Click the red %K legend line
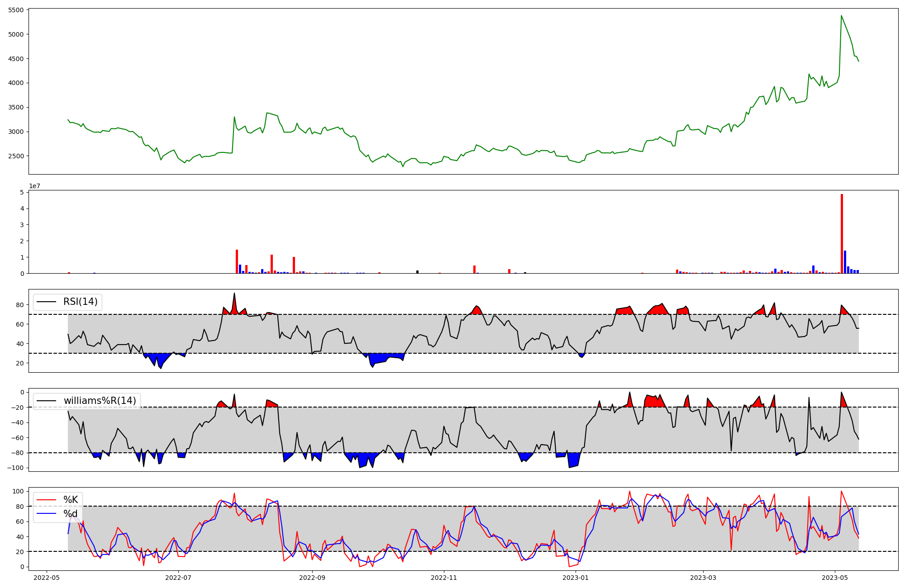The width and height of the screenshot is (905, 588). (46, 500)
